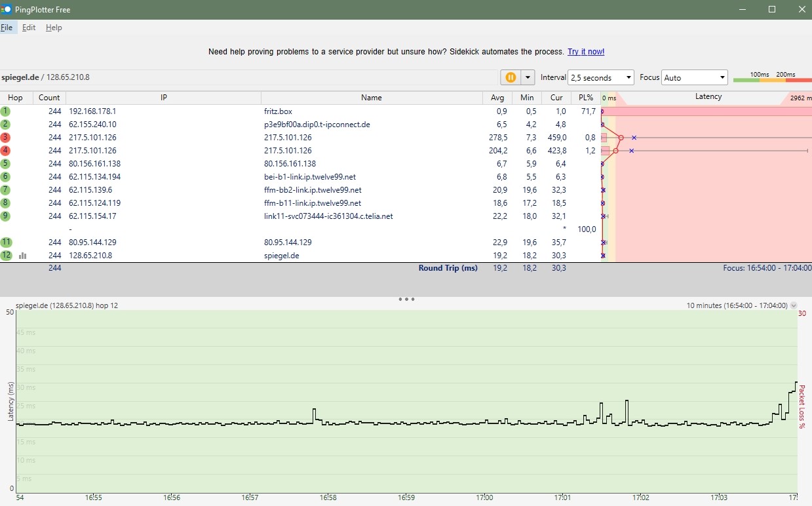This screenshot has height=506, width=812.
Task: Click hop 4 red circle icon
Action: pos(6,151)
